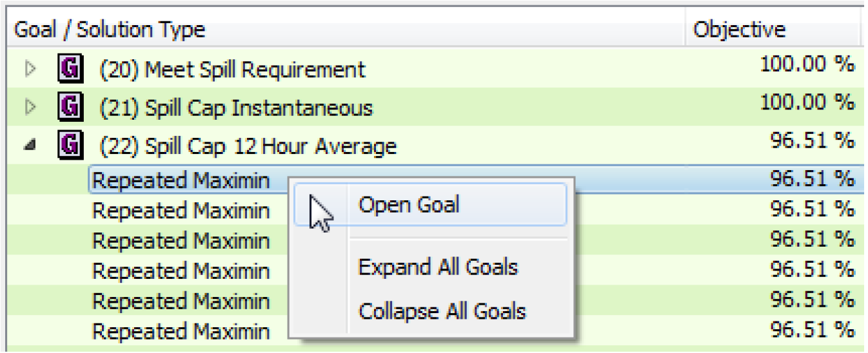Select the second Repeated Maximin solution row
Viewport: 868px width, 353px height.
181,211
